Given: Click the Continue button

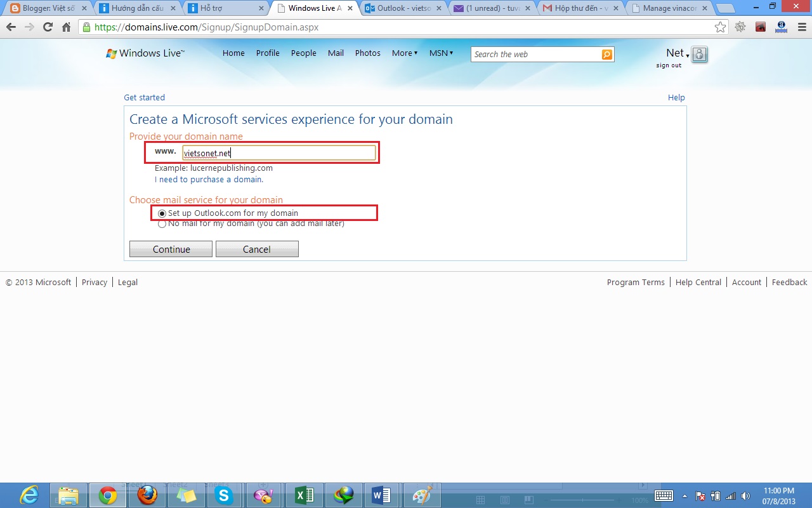Looking at the screenshot, I should pyautogui.click(x=171, y=250).
